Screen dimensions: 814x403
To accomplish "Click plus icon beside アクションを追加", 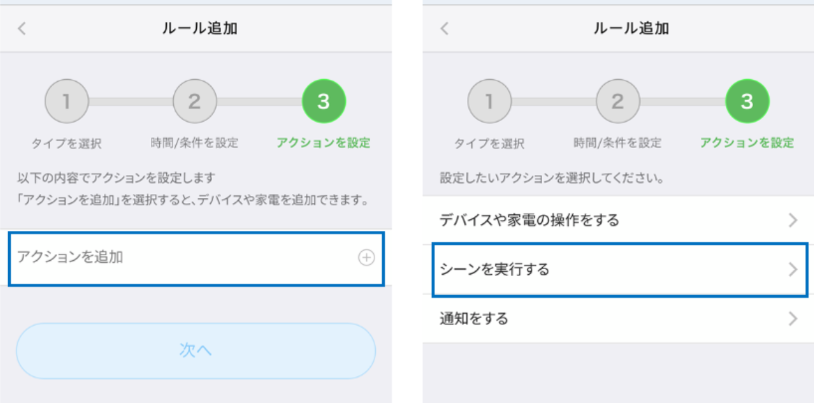I will click(366, 258).
